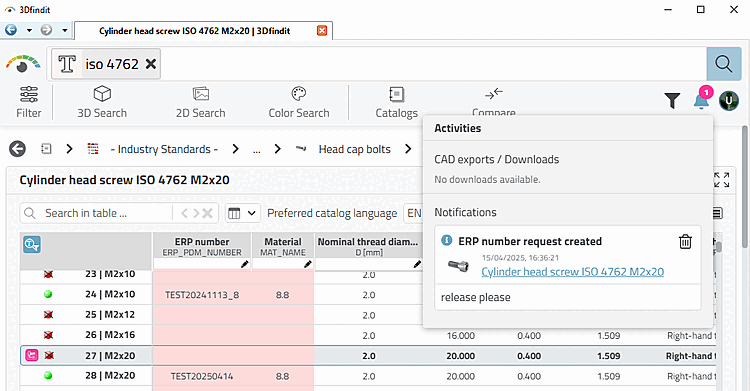Click the text search type icon
The width and height of the screenshot is (750, 391).
[67, 64]
